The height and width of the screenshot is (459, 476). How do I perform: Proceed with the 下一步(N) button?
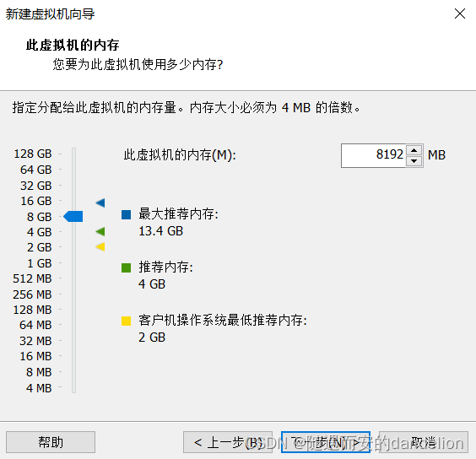[326, 442]
